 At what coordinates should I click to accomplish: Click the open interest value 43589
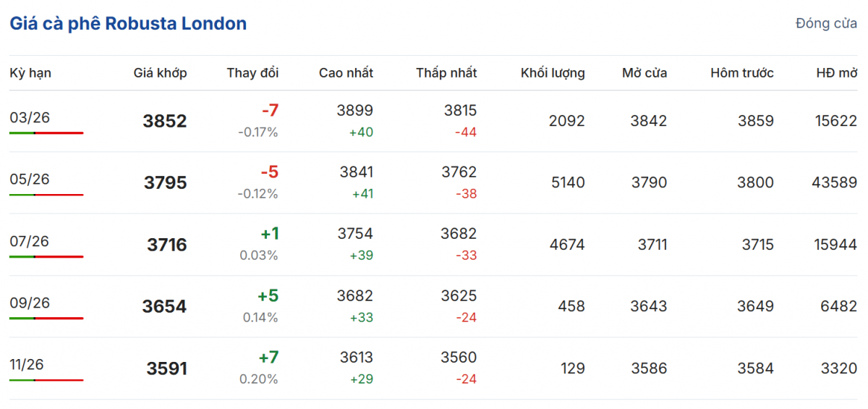point(834,183)
